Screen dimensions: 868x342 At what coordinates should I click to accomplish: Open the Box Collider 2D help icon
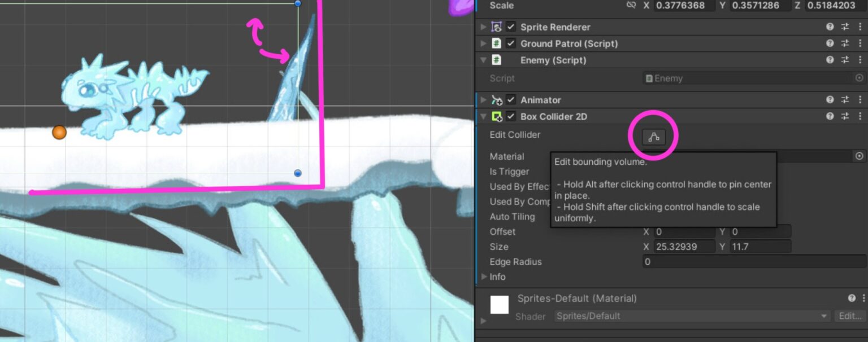point(830,116)
